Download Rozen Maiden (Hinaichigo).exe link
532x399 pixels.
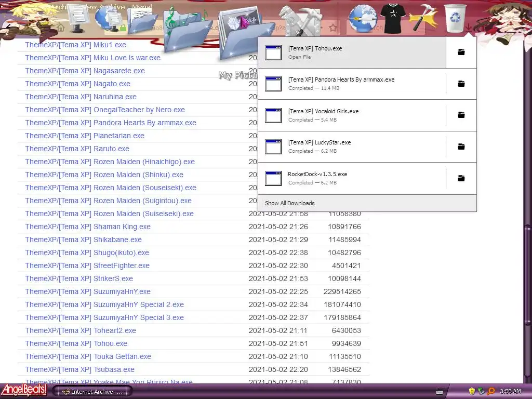(x=110, y=162)
